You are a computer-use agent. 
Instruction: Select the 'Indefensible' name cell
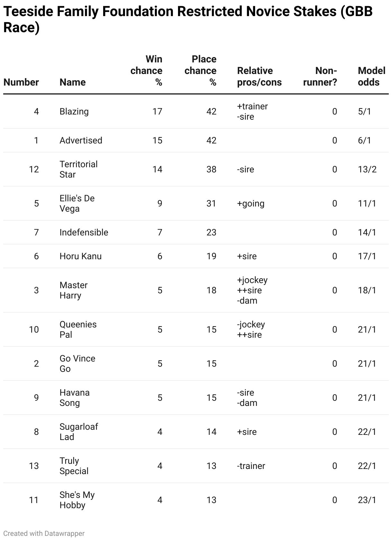click(84, 232)
